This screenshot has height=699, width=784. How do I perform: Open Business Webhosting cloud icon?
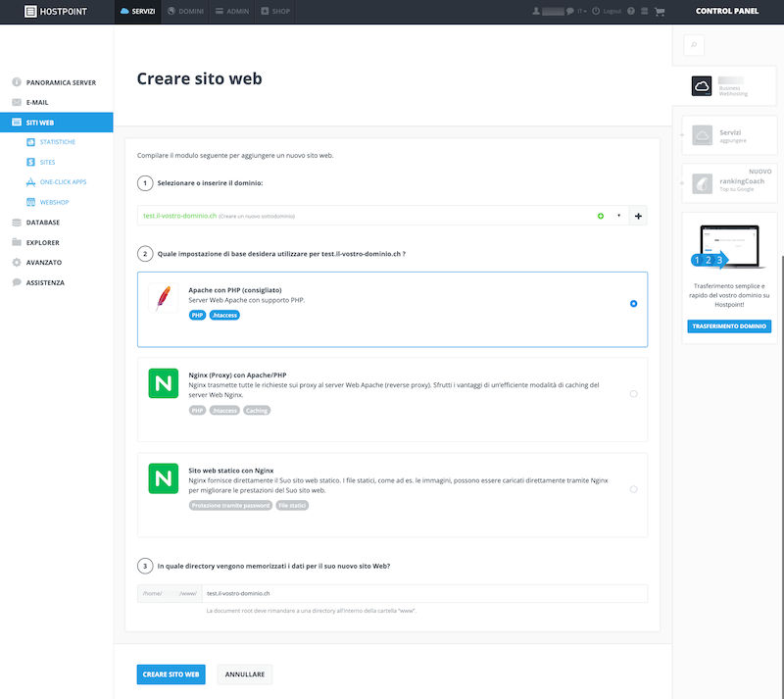click(702, 86)
